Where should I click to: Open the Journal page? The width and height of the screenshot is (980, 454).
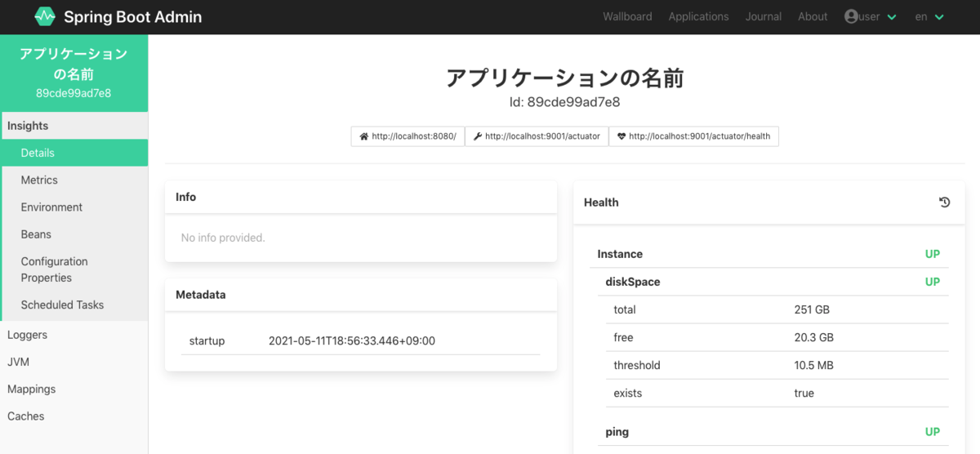(763, 16)
